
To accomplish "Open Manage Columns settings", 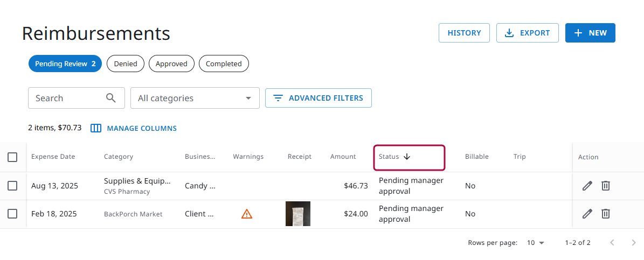I will (x=134, y=128).
